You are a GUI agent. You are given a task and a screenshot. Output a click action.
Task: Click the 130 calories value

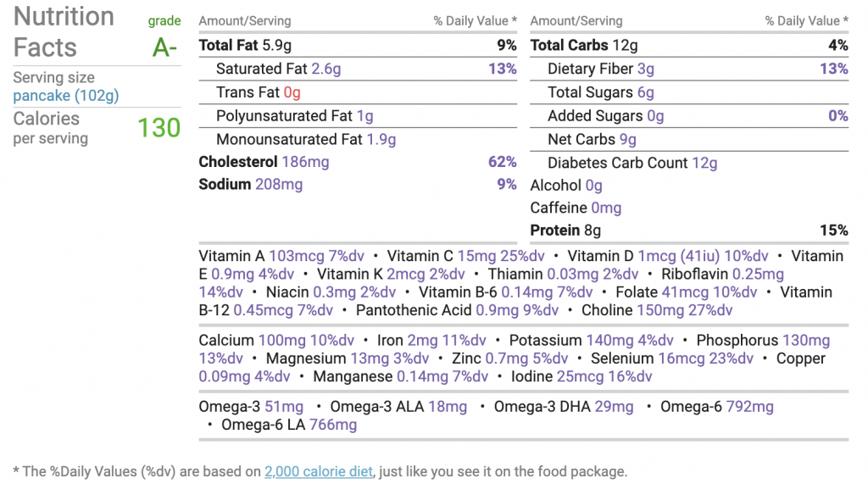pos(159,128)
